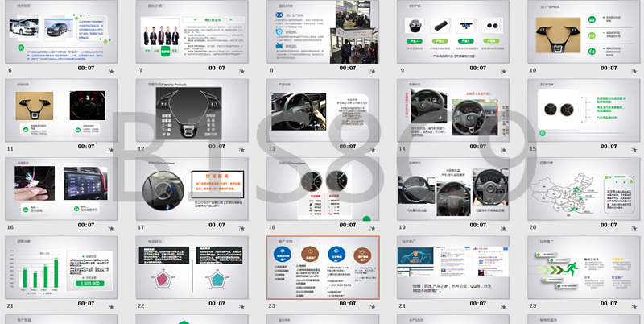Viewport: 644px width, 324px height.
Task: Pick slide 18 twin orange button thumbnail
Action: pyautogui.click(x=323, y=189)
